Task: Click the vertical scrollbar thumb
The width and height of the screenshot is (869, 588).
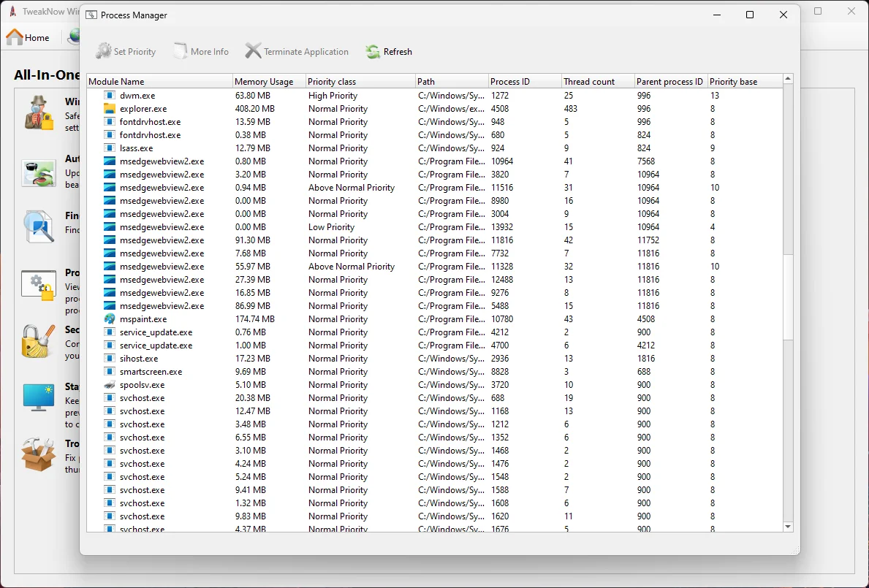Action: pos(788,296)
